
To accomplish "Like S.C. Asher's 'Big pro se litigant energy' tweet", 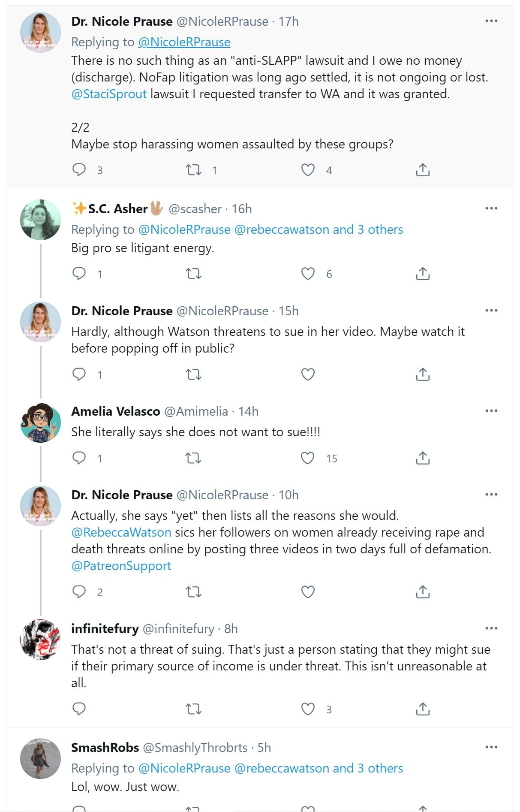I will point(308,274).
